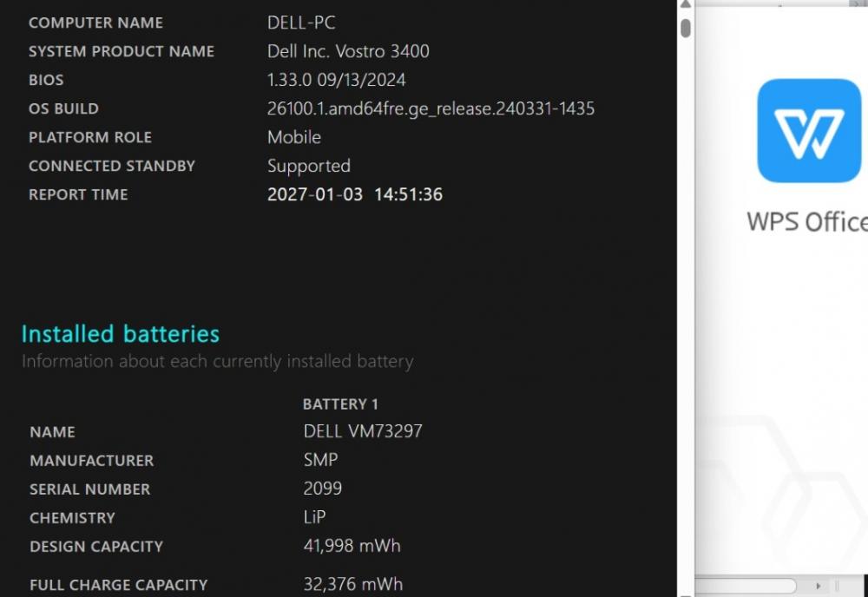Click the BIOS label
Image resolution: width=868 pixels, height=597 pixels.
pyautogui.click(x=46, y=80)
